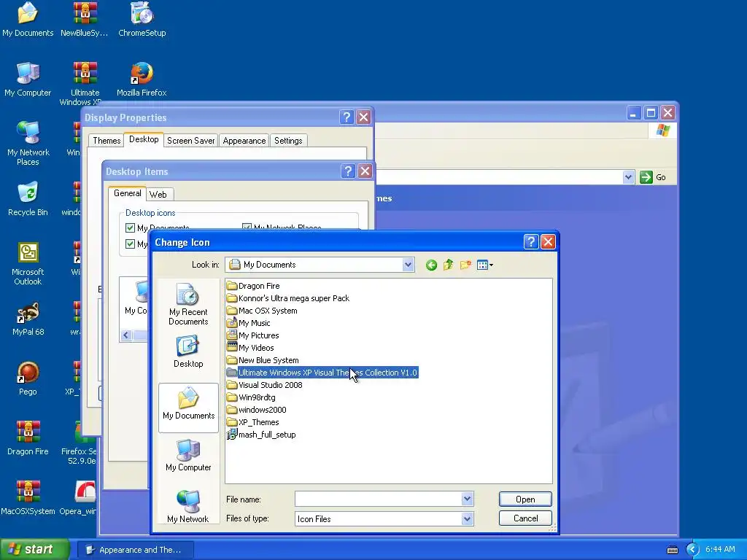The height and width of the screenshot is (560, 747).
Task: Expand the Look in dropdown
Action: pos(408,265)
